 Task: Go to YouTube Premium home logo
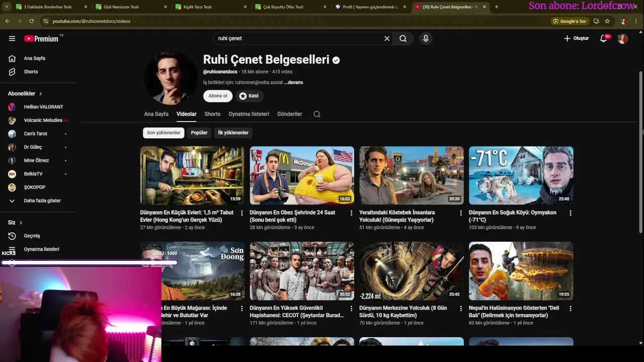coord(41,39)
